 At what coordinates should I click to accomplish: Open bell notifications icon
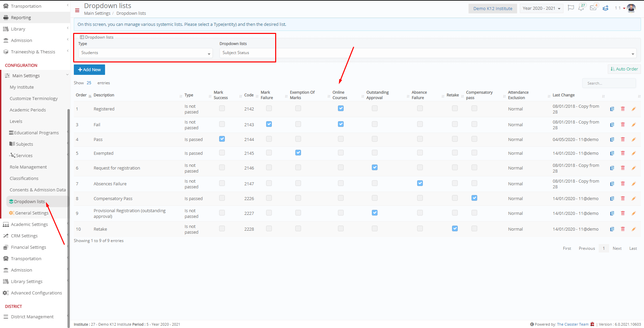click(581, 8)
